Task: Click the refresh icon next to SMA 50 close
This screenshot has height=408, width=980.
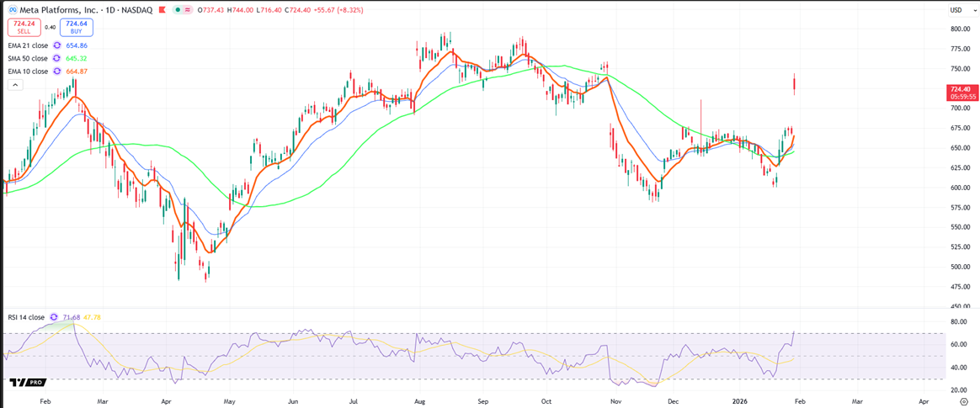Action: (x=57, y=59)
